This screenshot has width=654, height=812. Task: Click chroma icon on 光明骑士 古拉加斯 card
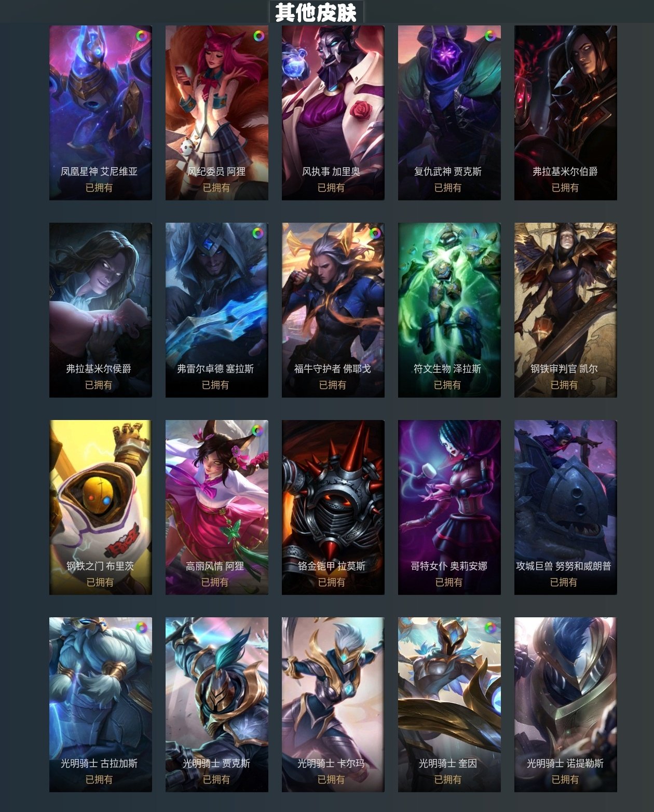point(141,628)
